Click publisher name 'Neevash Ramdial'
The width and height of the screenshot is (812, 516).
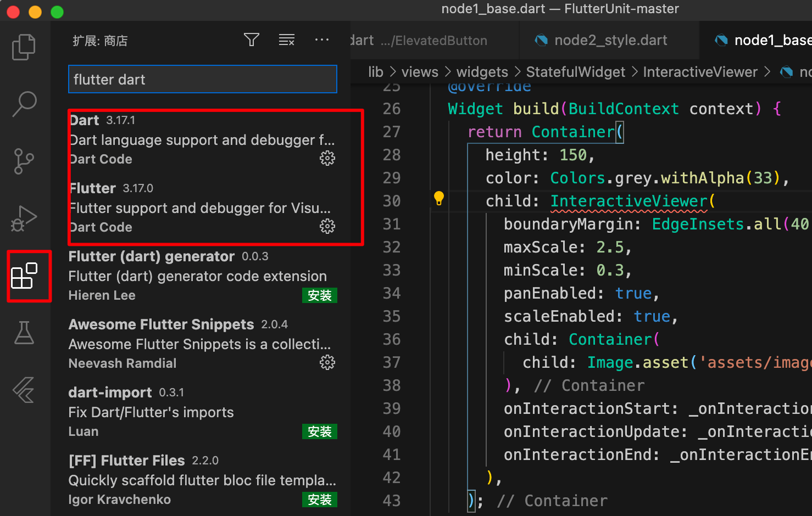[123, 363]
